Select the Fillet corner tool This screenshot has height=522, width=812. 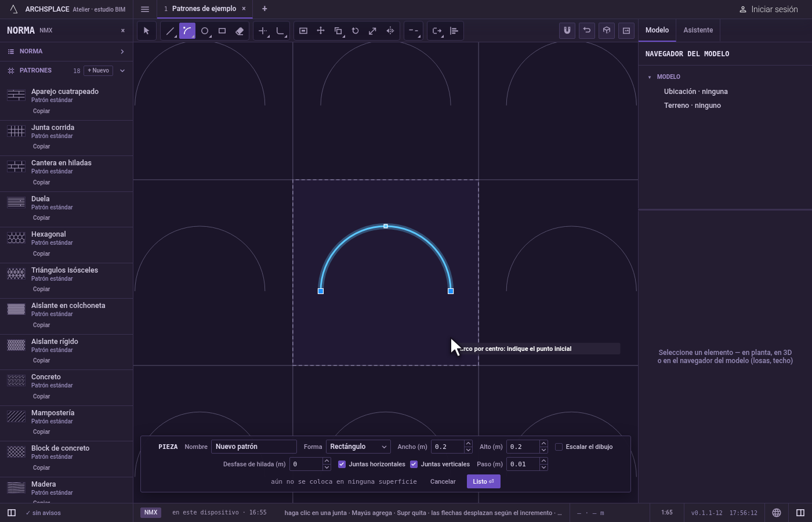[x=280, y=31]
